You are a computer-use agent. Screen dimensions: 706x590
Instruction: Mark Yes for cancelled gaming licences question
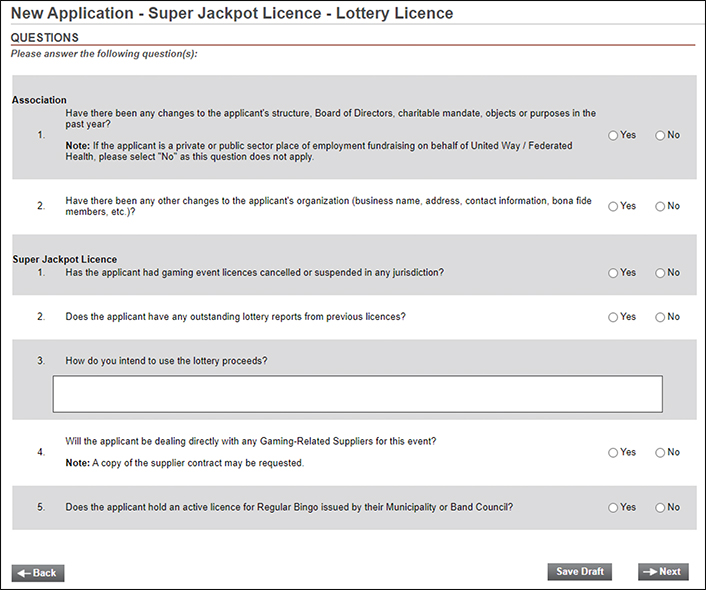pos(613,273)
